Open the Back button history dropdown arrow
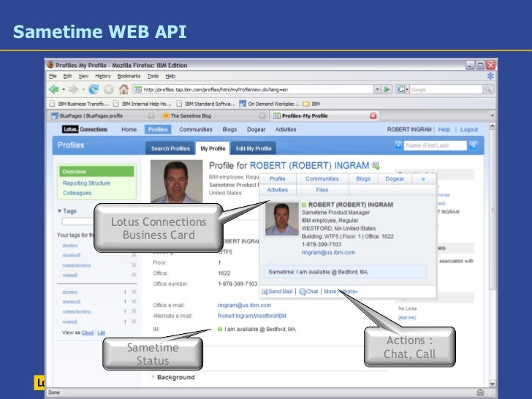Screen dimensions: 532x399 pos(64,90)
